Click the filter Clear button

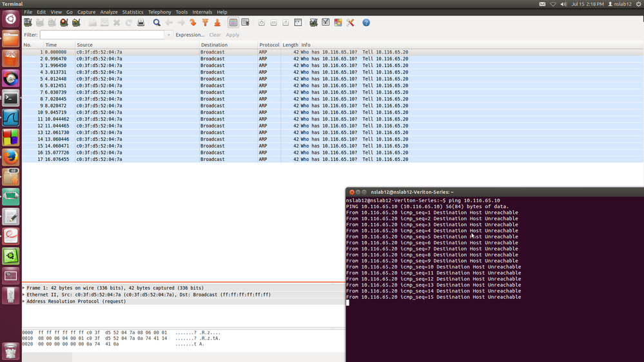tap(215, 35)
